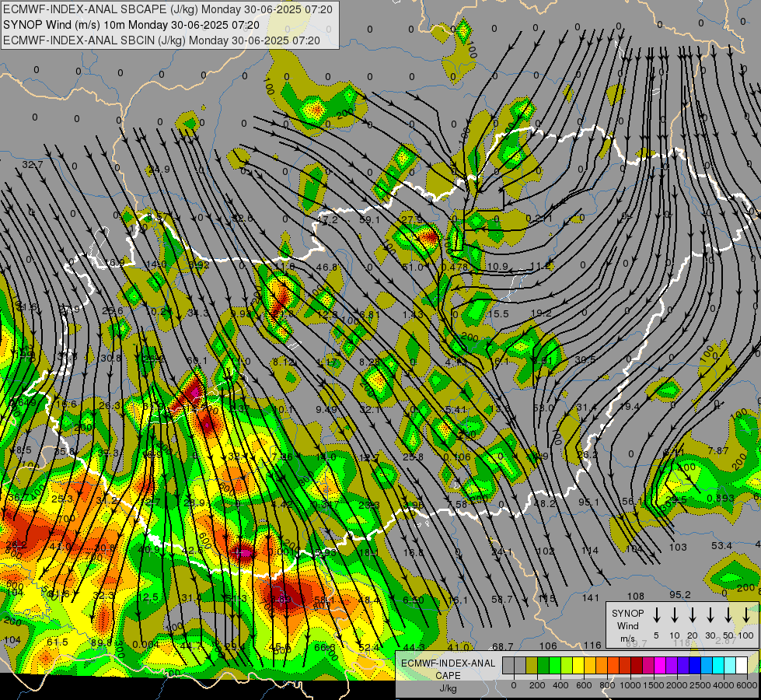
Task: Click the map value 15.5
Action: tap(498, 314)
